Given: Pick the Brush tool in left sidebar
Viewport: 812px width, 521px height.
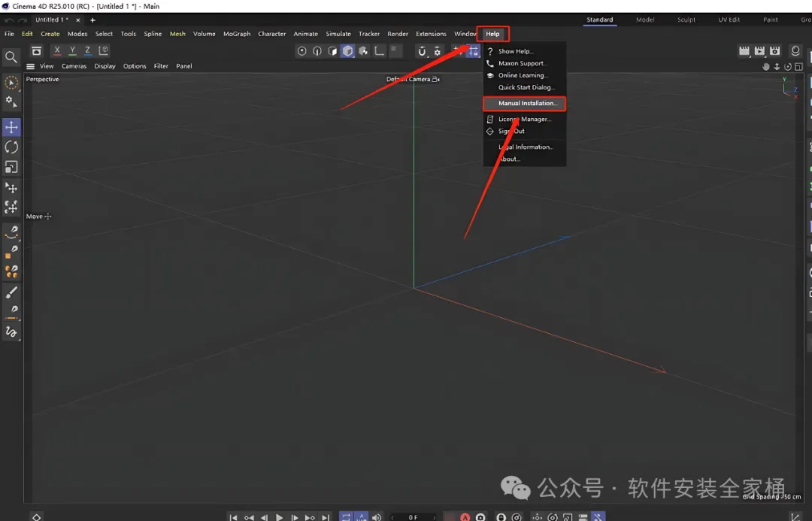Looking at the screenshot, I should click(x=11, y=292).
